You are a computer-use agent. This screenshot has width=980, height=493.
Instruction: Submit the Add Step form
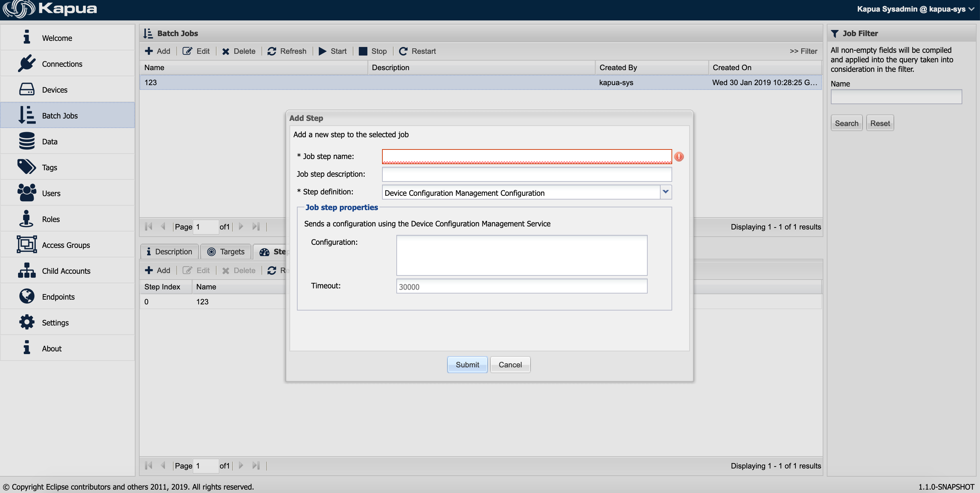coord(467,364)
